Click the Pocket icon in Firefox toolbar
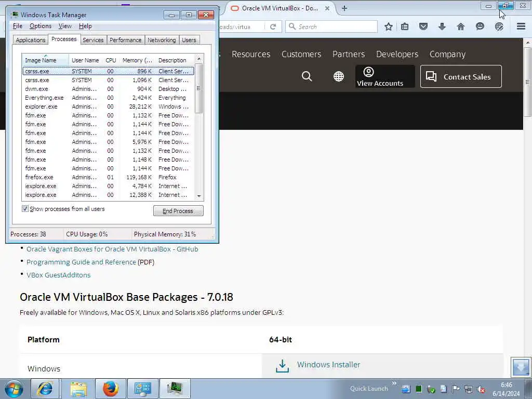532x399 pixels. [x=423, y=26]
